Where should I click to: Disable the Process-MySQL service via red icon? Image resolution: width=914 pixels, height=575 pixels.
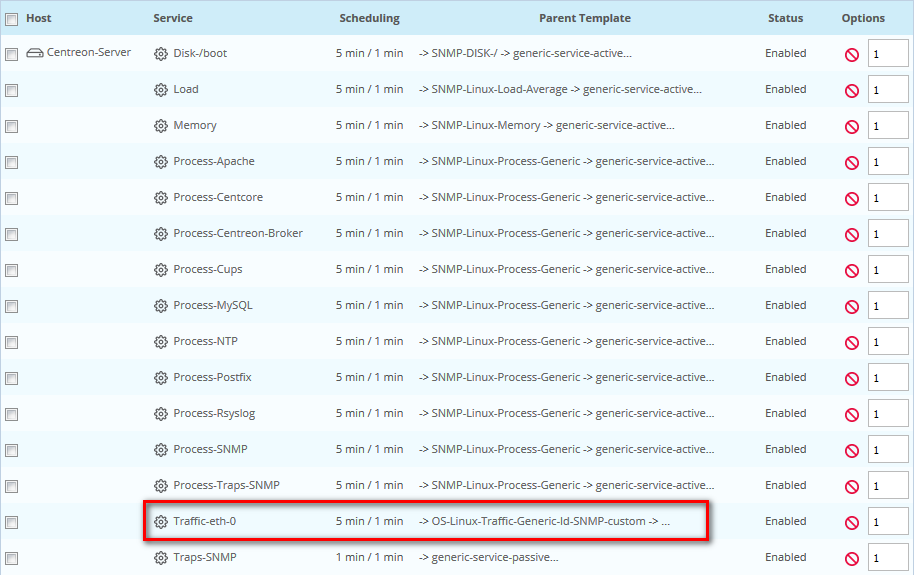[852, 306]
